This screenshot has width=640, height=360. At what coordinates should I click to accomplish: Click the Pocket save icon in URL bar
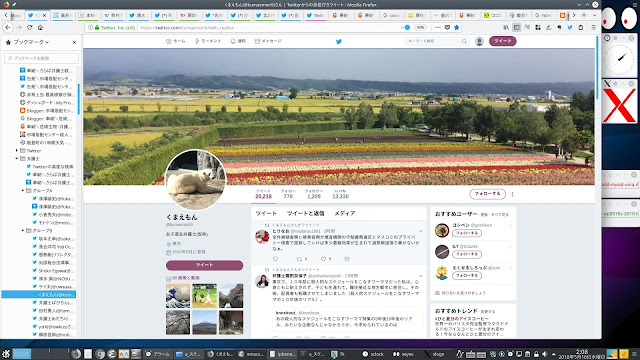pos(447,27)
